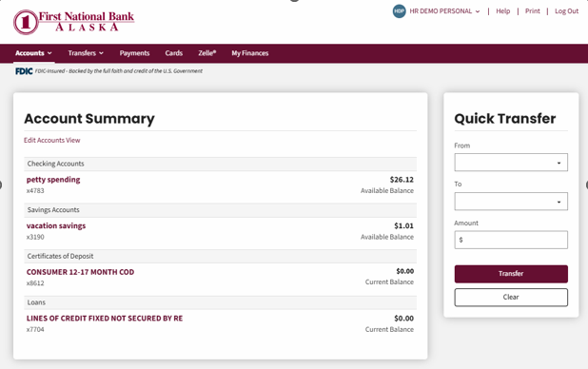The height and width of the screenshot is (369, 588).
Task: Click the HDP user avatar icon
Action: pyautogui.click(x=400, y=11)
